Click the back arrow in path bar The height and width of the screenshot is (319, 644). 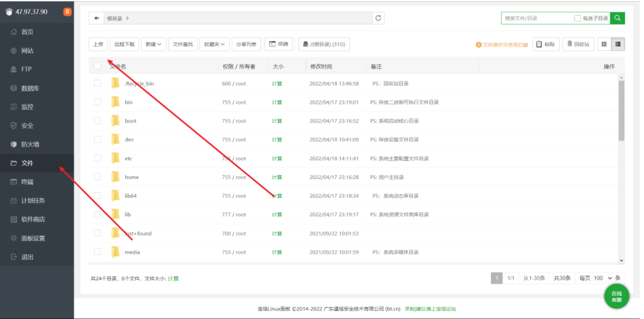96,18
